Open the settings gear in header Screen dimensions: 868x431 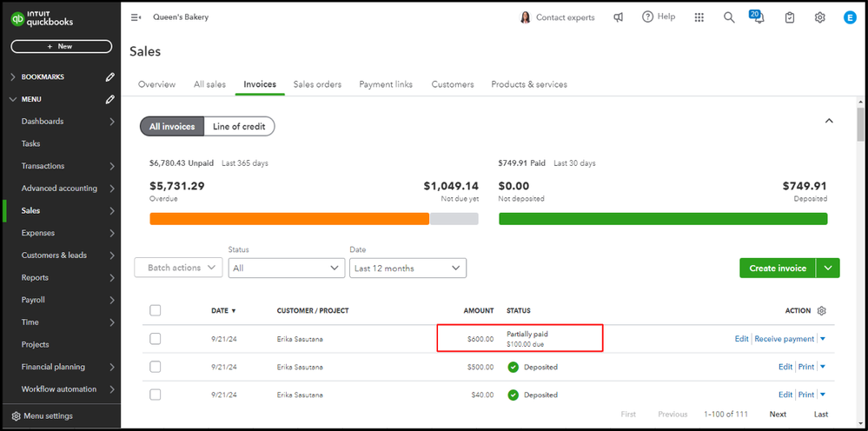[x=820, y=17]
